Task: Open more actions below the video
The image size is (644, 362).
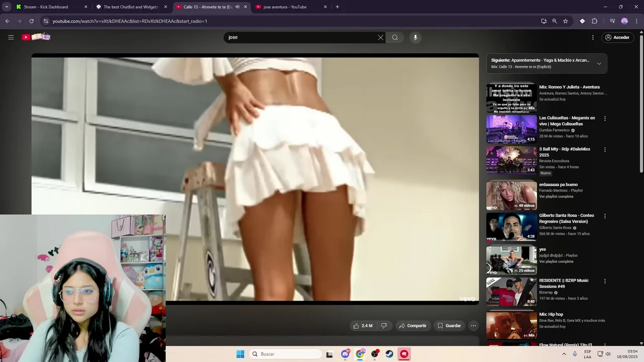Action: click(x=473, y=326)
